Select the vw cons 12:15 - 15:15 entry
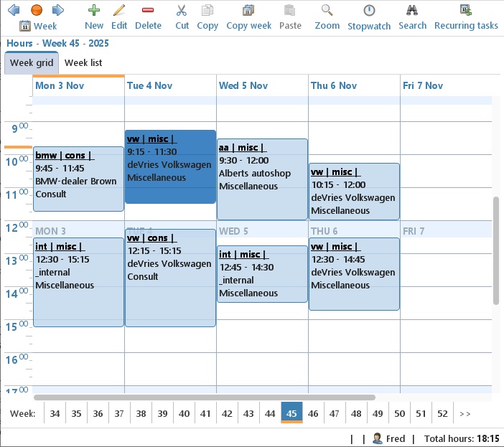 coord(170,278)
